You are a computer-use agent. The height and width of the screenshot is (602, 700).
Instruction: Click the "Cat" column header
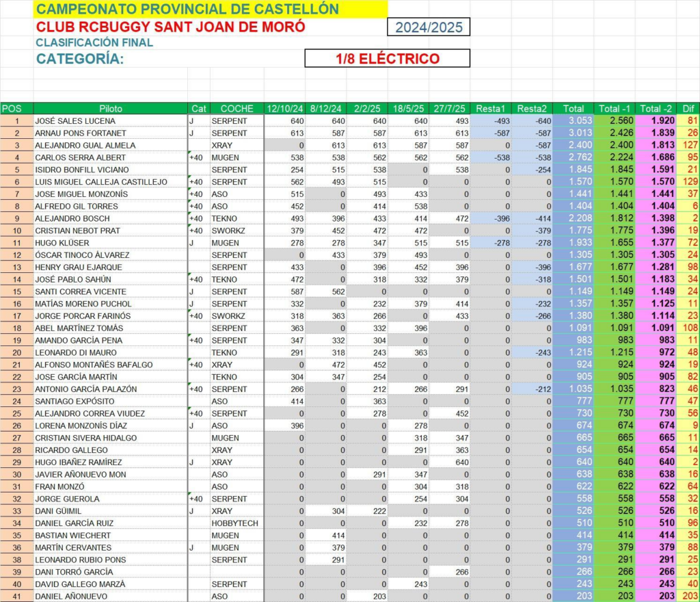pyautogui.click(x=198, y=109)
